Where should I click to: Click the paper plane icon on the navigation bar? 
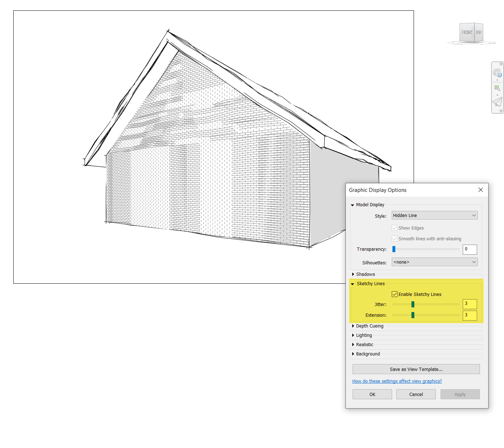tap(497, 102)
